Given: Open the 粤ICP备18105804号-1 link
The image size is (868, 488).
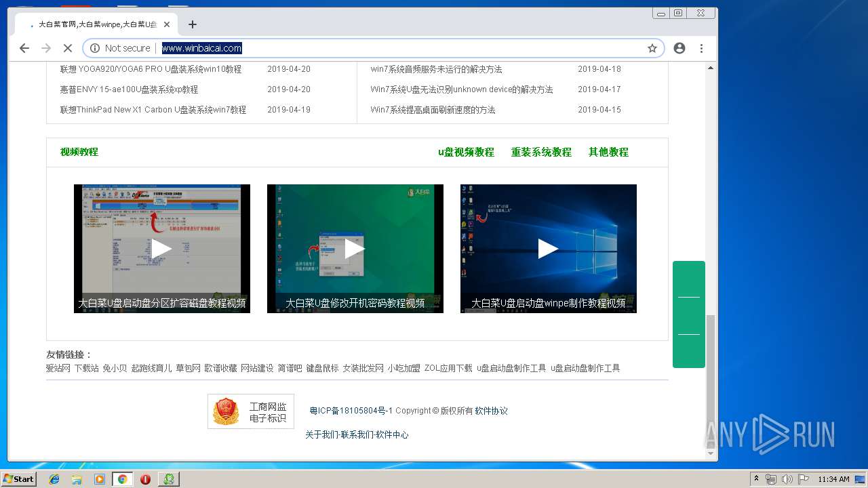Looking at the screenshot, I should (351, 411).
